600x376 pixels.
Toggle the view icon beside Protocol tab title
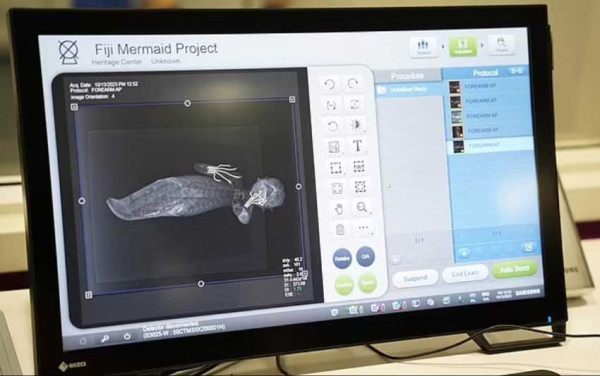click(x=516, y=70)
